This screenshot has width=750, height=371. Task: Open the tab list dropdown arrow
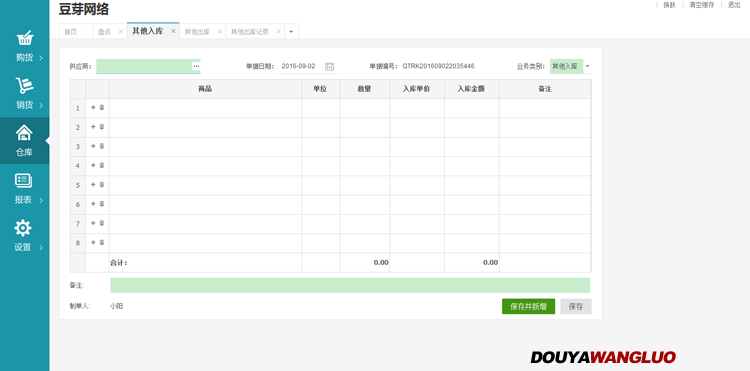pyautogui.click(x=291, y=32)
